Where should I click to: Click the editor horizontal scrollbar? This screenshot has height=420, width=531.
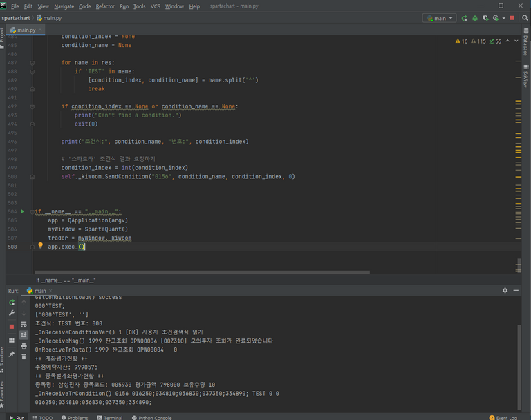(202, 272)
